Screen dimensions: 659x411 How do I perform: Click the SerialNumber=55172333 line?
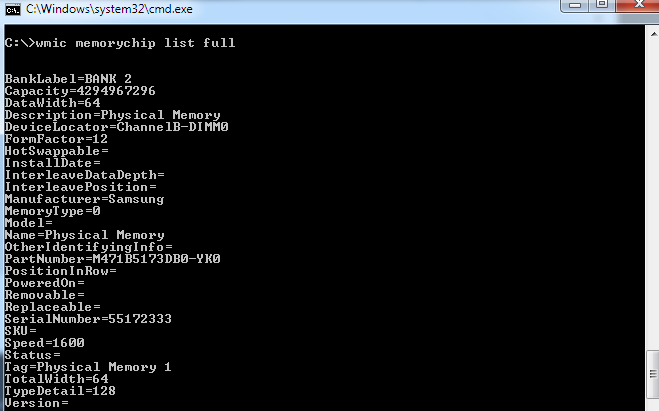click(88, 319)
